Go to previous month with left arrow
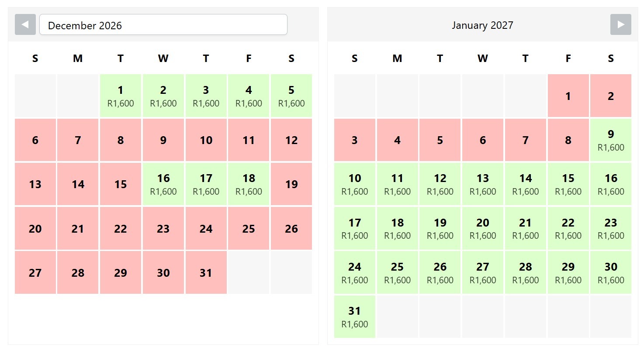 (x=25, y=24)
